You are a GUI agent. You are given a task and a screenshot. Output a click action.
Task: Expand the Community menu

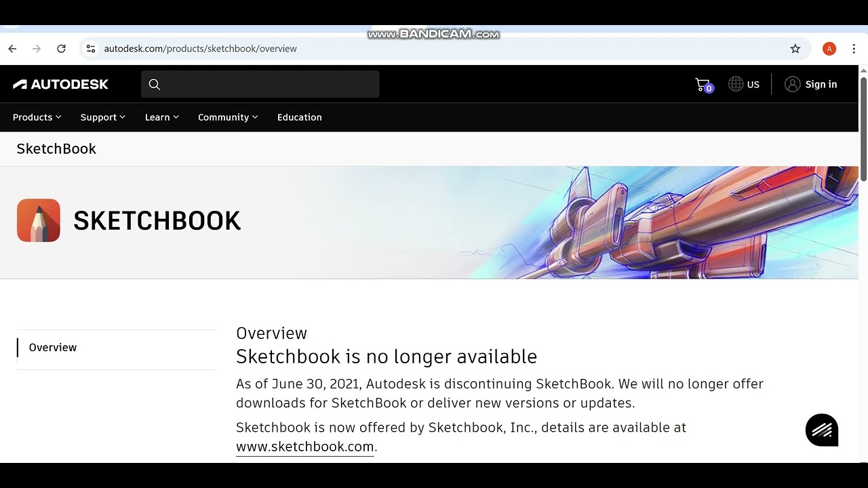click(228, 117)
